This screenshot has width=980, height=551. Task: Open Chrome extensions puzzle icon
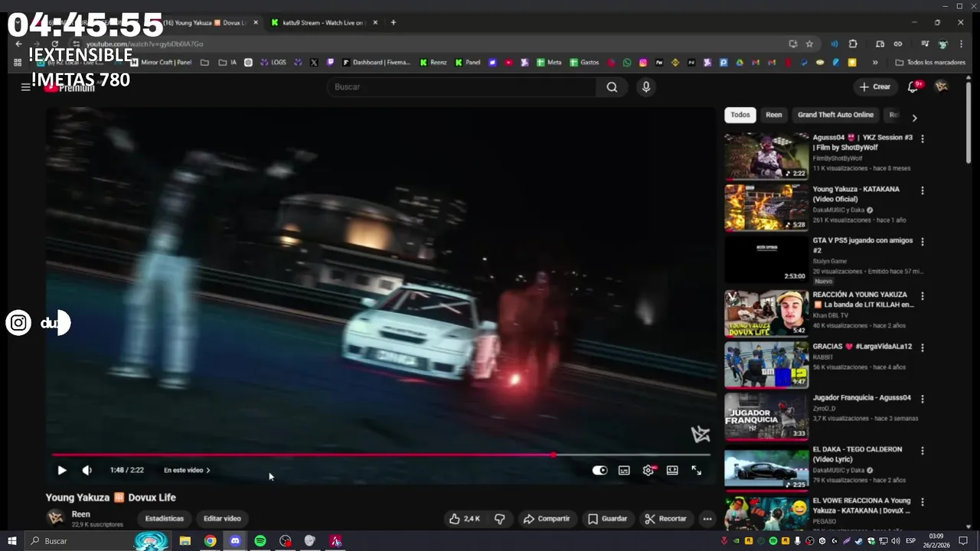(x=853, y=44)
